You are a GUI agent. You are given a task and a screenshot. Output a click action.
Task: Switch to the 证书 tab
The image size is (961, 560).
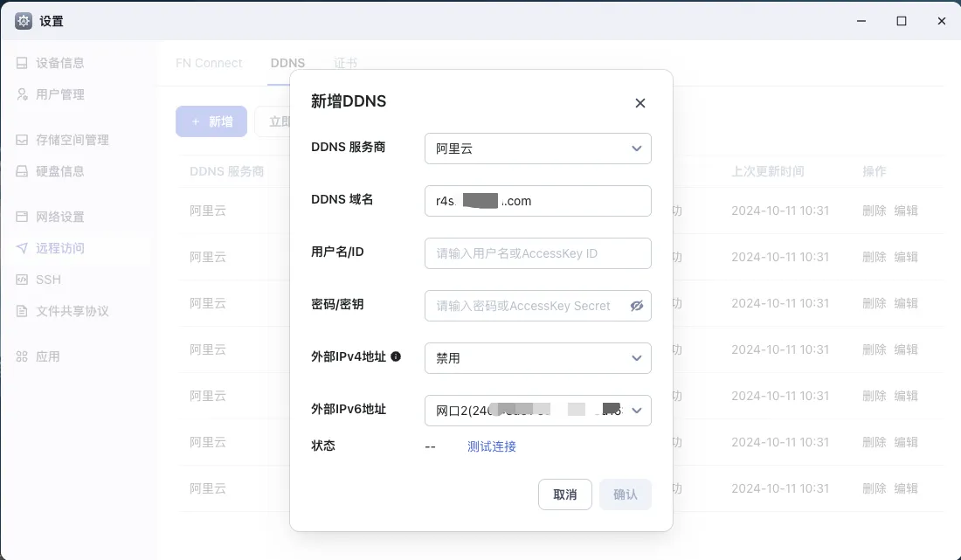(x=345, y=63)
